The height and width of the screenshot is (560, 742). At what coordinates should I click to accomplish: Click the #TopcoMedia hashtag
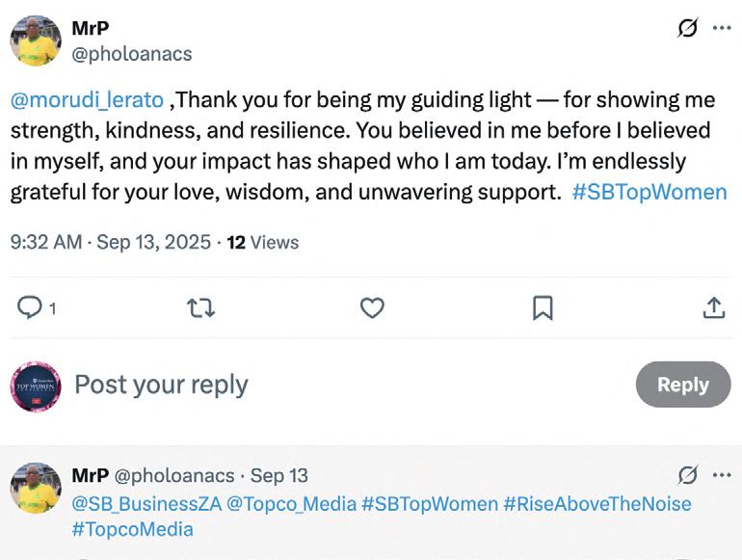[x=132, y=528]
